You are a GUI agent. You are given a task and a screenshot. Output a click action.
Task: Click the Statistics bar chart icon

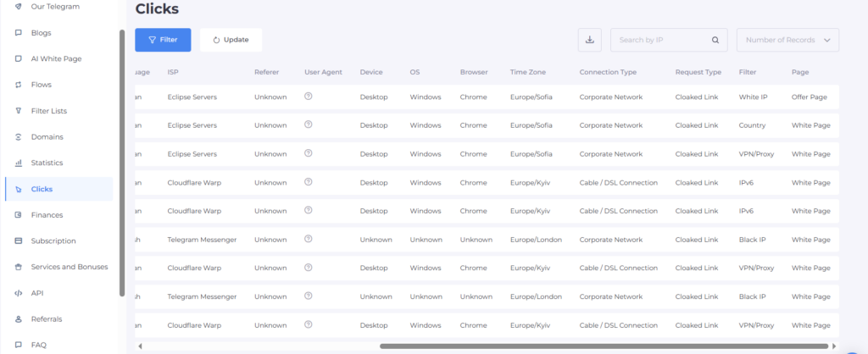19,163
